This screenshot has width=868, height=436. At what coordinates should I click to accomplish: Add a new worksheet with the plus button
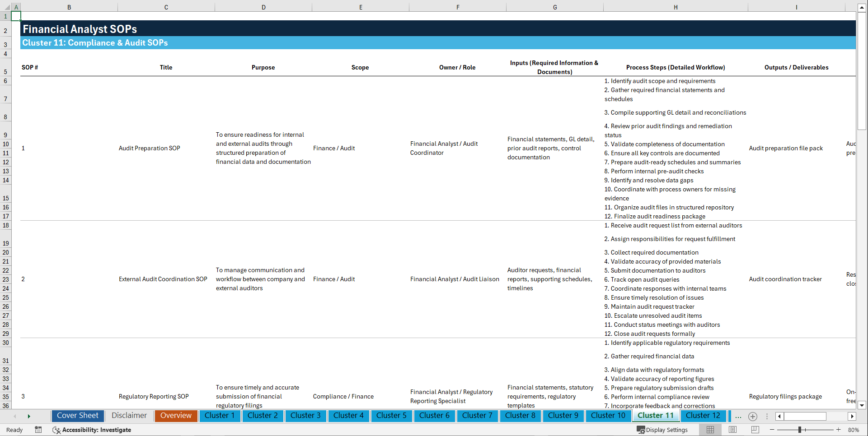tap(753, 416)
